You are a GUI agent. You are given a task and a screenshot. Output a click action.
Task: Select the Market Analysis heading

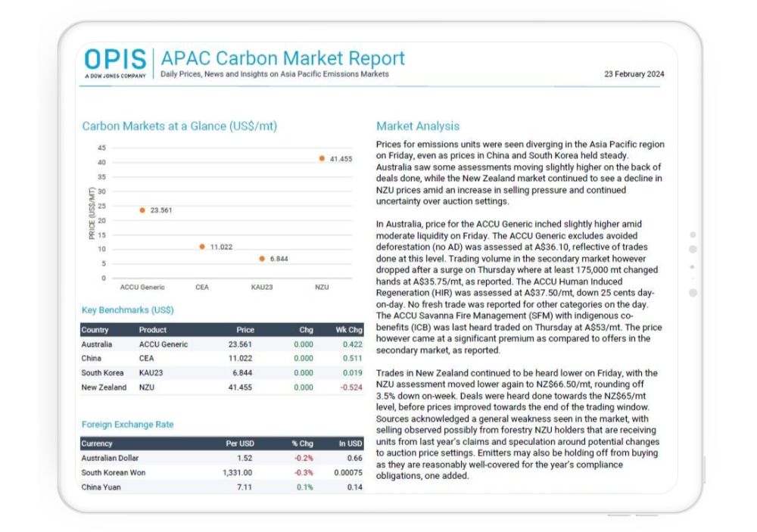418,126
